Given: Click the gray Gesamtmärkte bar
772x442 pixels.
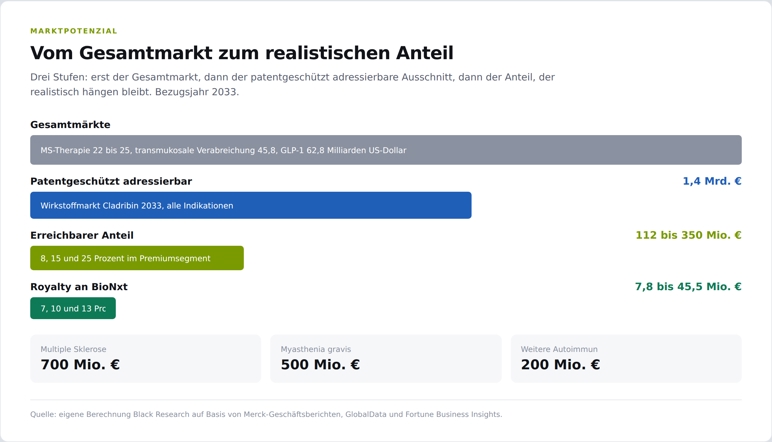Looking at the screenshot, I should 386,150.
